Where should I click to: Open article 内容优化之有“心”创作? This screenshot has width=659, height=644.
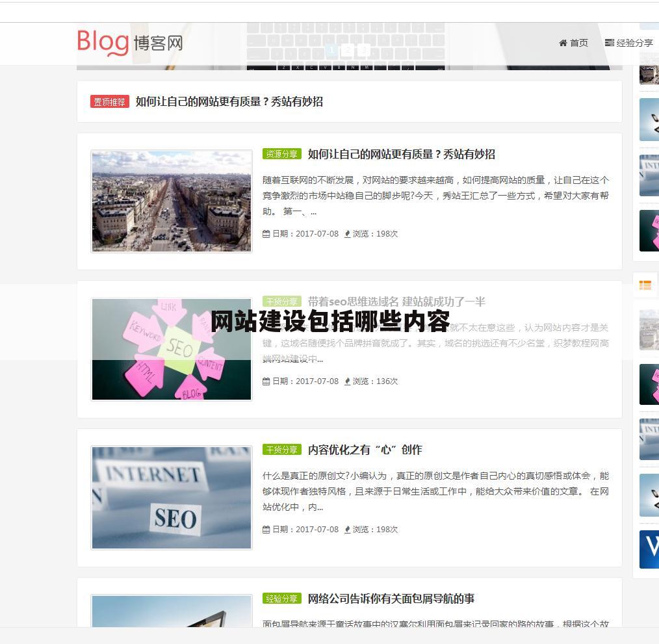(x=365, y=450)
